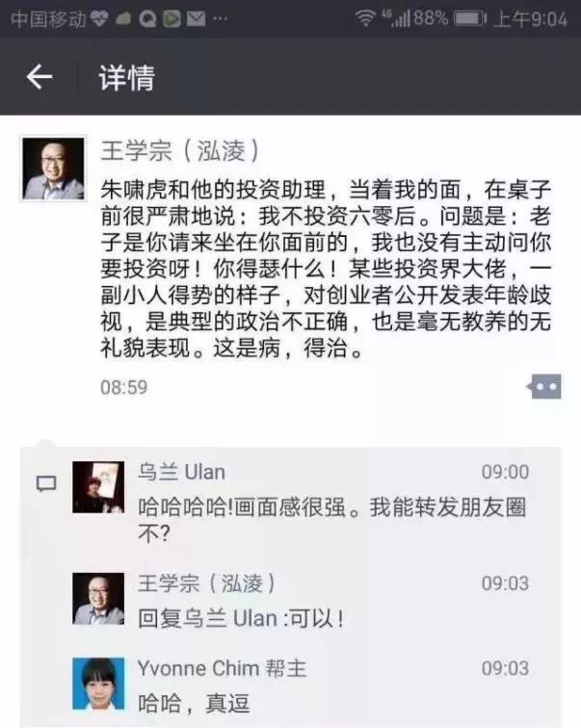Tap the Wi-Fi status bar icon

coord(365,18)
